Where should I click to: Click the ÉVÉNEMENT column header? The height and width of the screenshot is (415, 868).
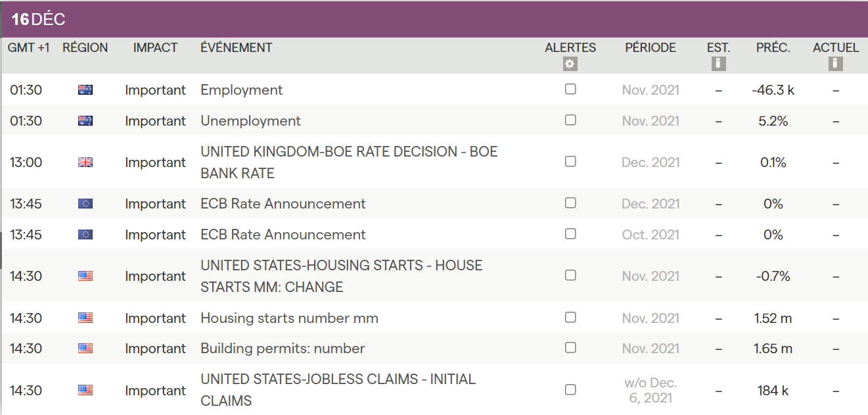tap(236, 48)
